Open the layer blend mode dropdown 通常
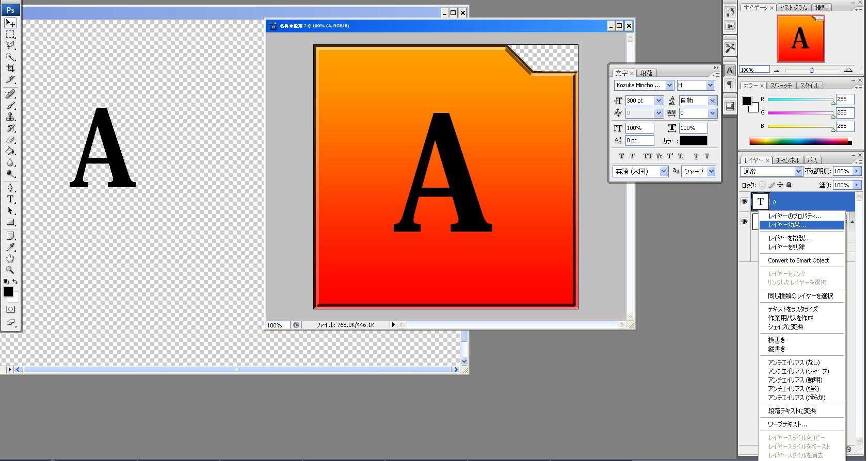Screen dimensions: 868x461 798,171
